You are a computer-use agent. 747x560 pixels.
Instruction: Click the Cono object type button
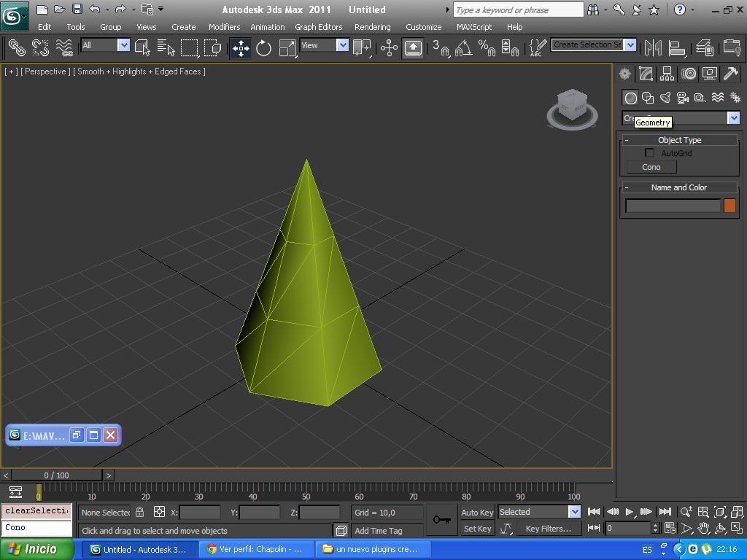651,167
